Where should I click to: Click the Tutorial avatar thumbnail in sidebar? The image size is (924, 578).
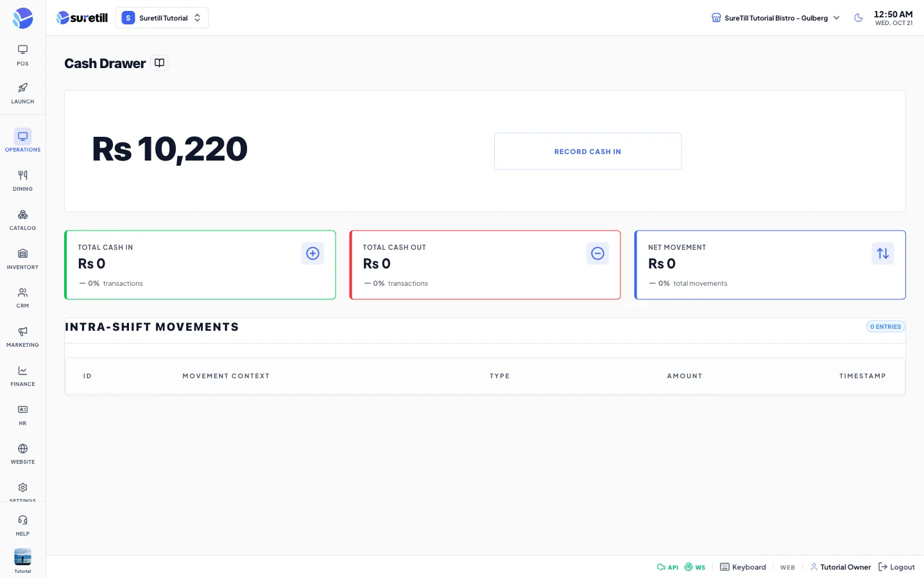(22, 557)
